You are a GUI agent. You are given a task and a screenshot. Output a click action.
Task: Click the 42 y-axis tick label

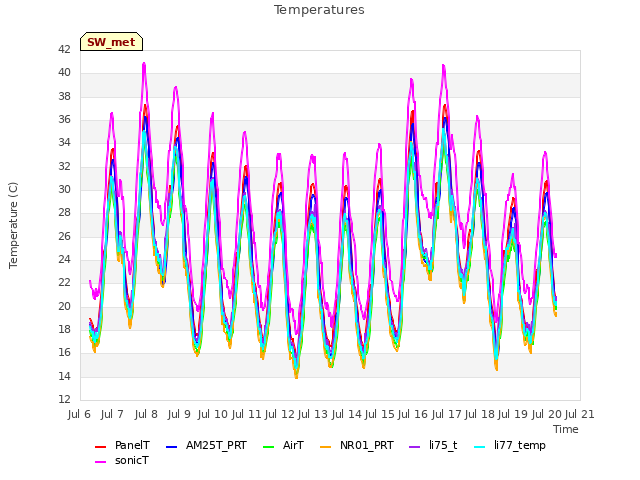point(64,49)
